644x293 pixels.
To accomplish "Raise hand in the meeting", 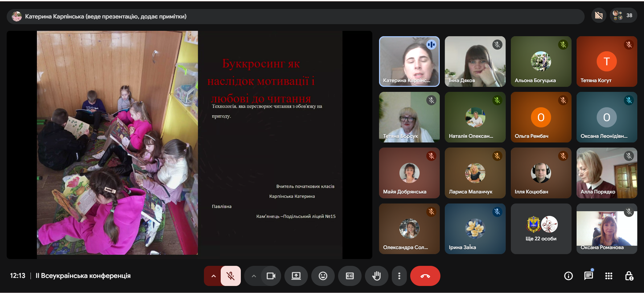I will coord(376,276).
